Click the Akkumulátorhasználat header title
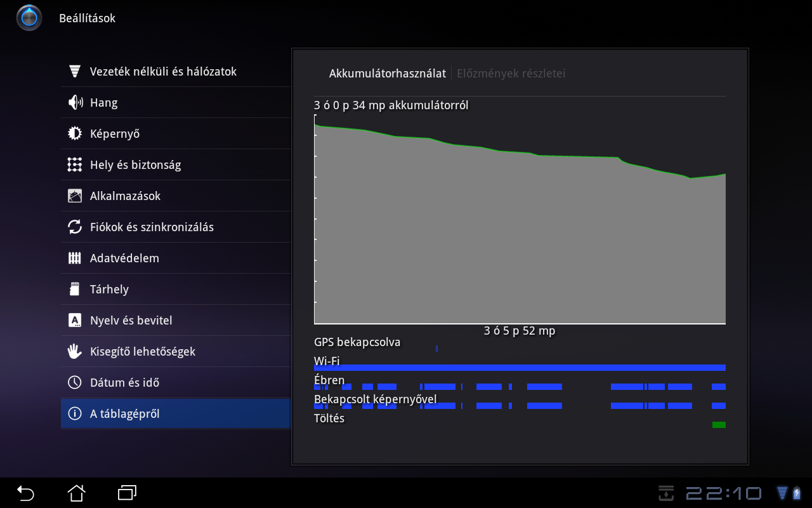This screenshot has width=812, height=508. [x=387, y=74]
